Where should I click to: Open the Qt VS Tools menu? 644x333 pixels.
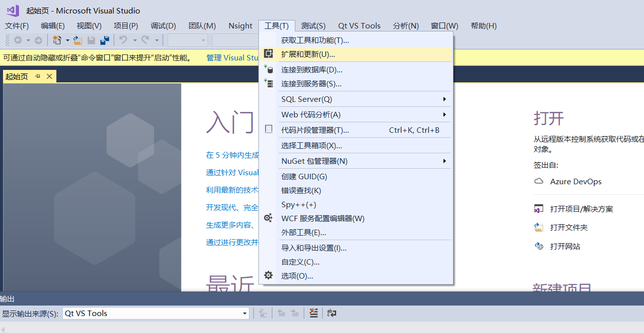coord(359,26)
